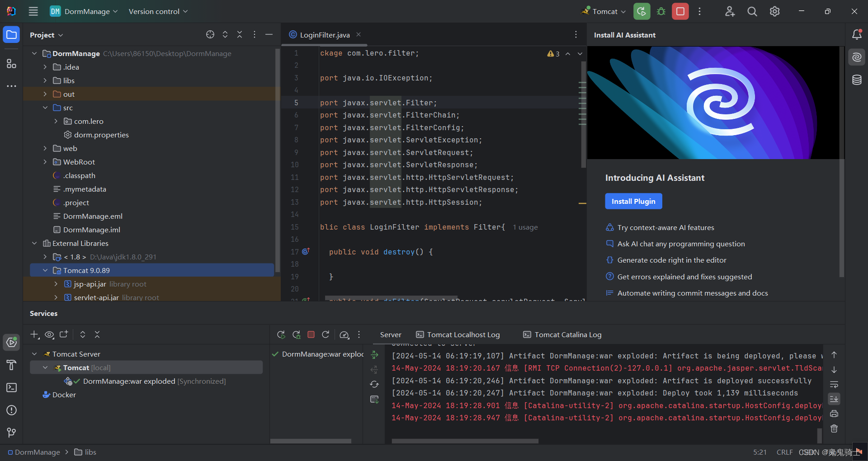Click the Debug Tomcat bug icon
The image size is (868, 461).
(x=661, y=11)
